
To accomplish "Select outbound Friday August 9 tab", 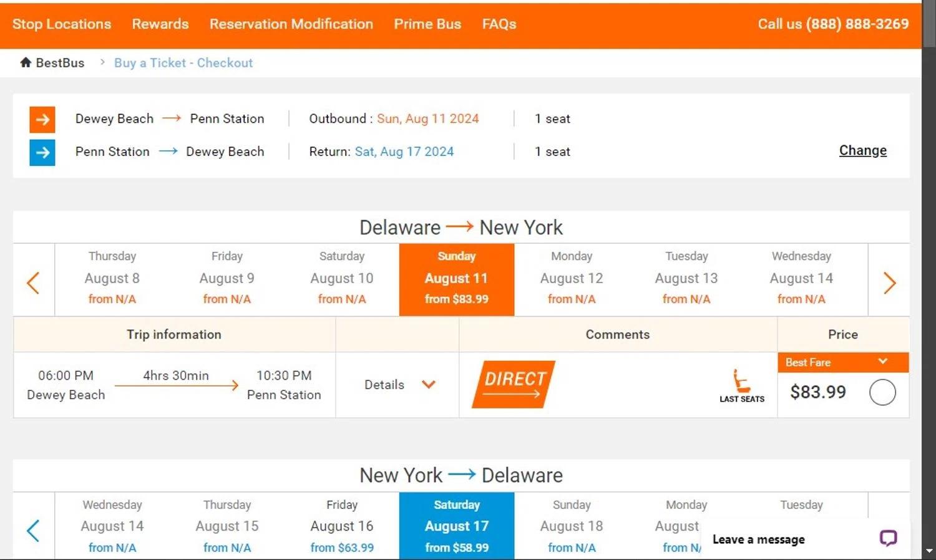I will click(227, 279).
